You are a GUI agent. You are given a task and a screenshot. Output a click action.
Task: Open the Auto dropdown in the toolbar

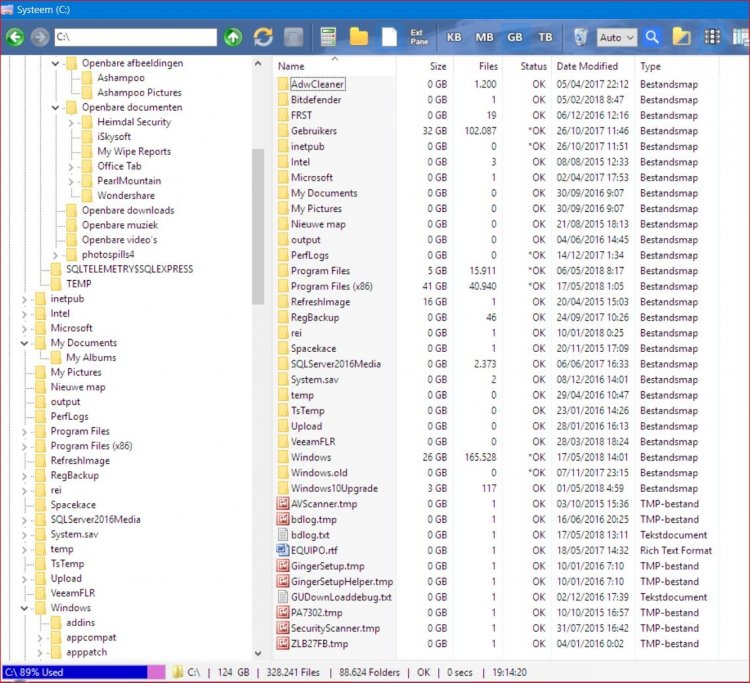coord(615,37)
